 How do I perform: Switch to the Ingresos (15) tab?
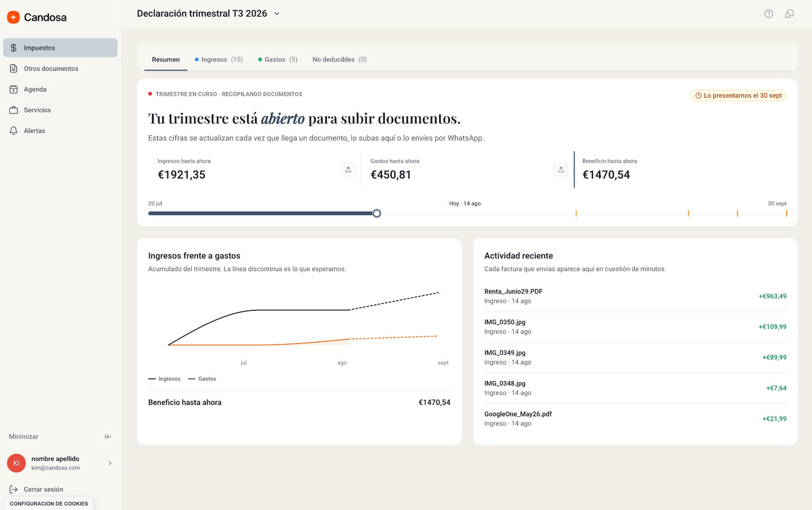(x=219, y=59)
